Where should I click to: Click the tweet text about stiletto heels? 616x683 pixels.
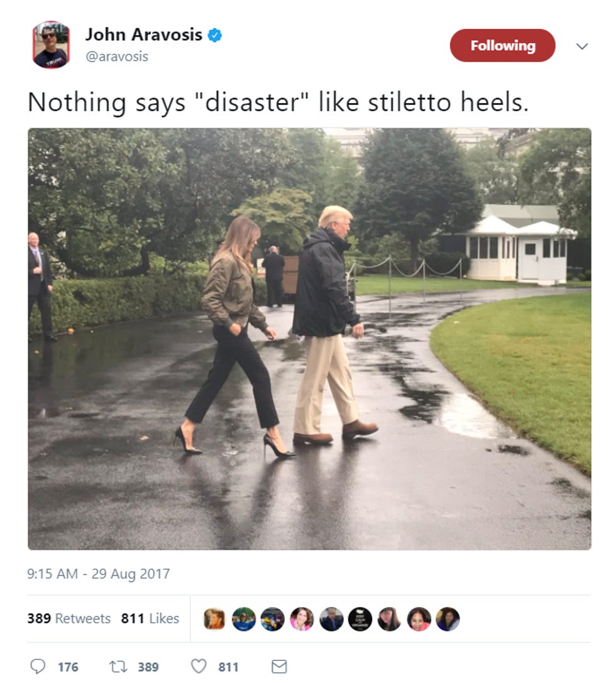pyautogui.click(x=278, y=102)
